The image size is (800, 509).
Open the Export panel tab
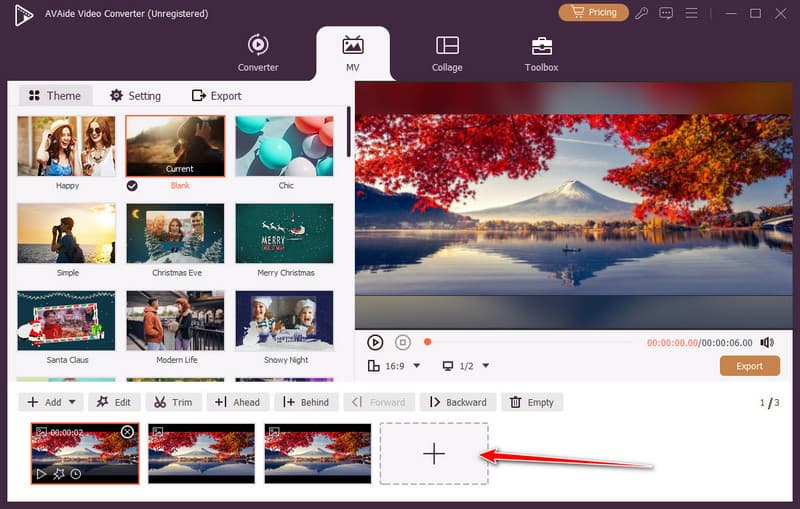pos(216,96)
